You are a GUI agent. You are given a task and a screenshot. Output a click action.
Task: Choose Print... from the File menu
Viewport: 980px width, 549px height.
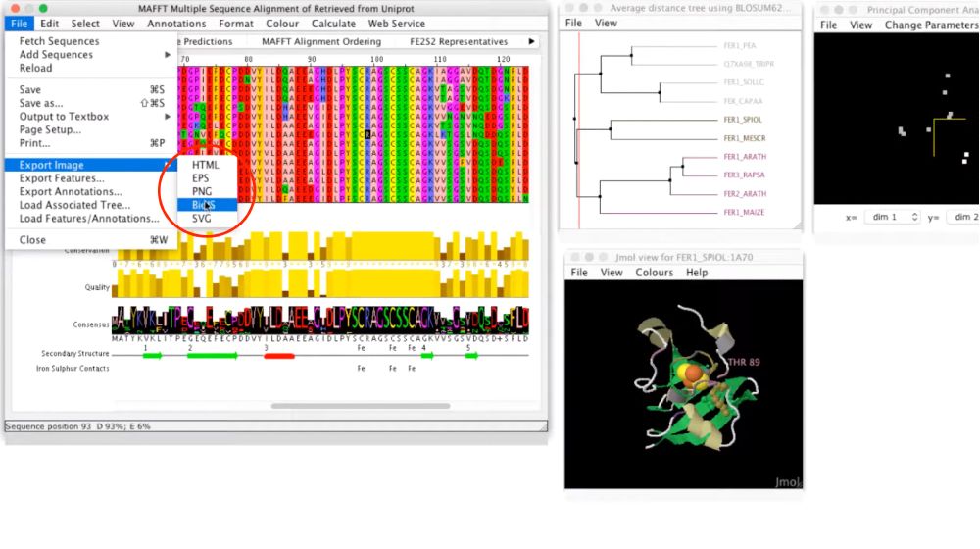(x=90, y=143)
